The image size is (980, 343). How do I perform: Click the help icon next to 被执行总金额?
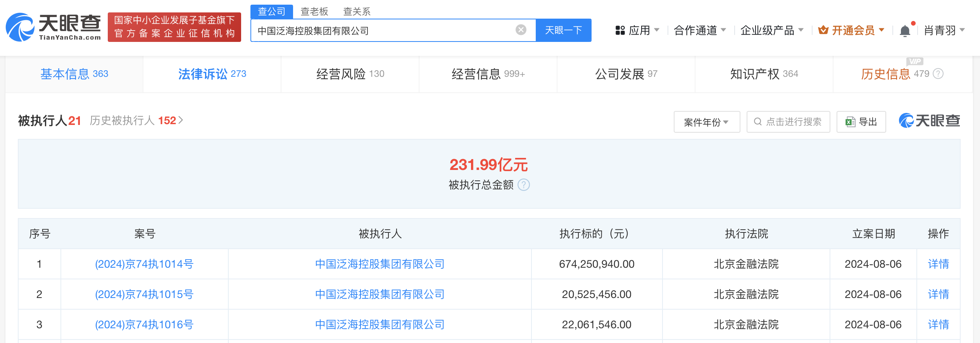[x=524, y=185]
